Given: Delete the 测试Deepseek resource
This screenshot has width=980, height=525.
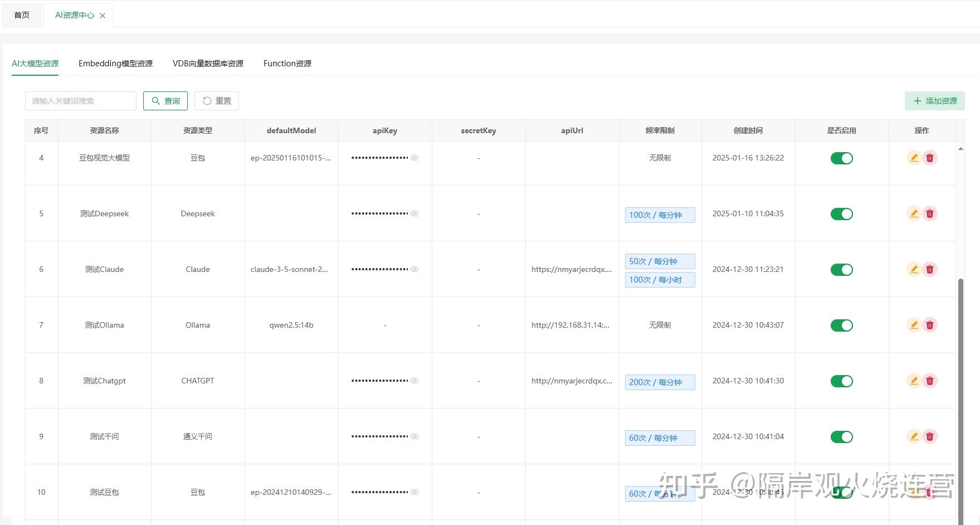Looking at the screenshot, I should click(x=929, y=213).
